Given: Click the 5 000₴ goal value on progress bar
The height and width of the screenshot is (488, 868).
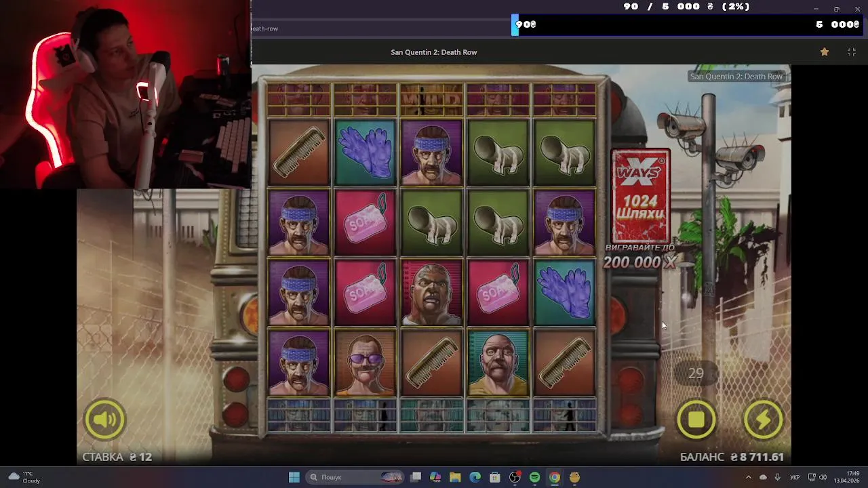Looking at the screenshot, I should click(837, 24).
